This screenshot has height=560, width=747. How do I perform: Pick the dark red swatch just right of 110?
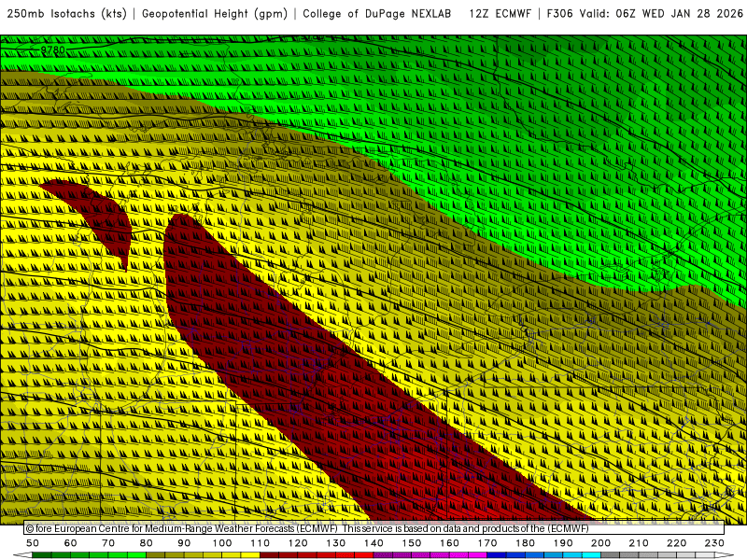pos(269,554)
